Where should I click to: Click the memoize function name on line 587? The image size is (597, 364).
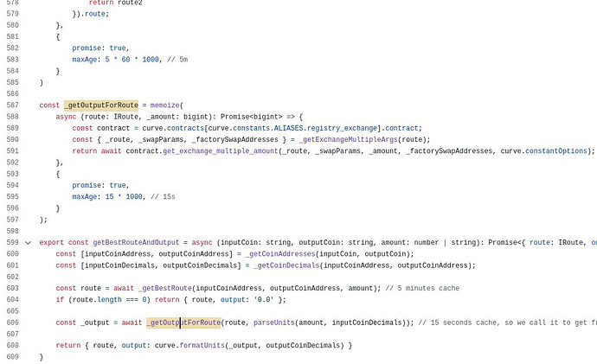[164, 105]
